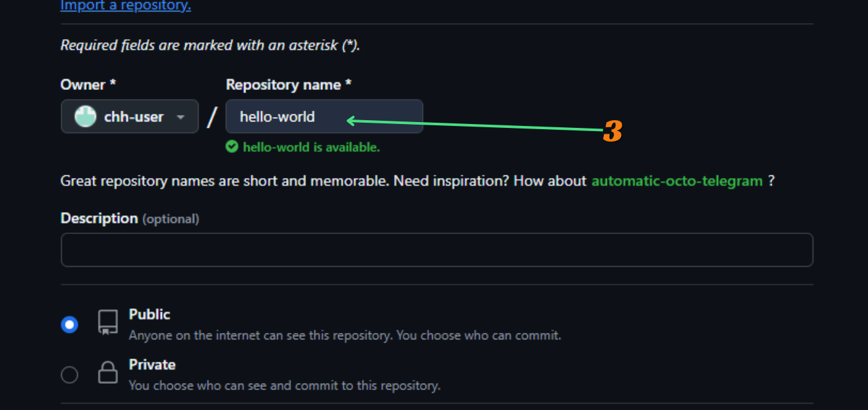Use the automatic-octo-telegram name suggestion

coord(676,181)
